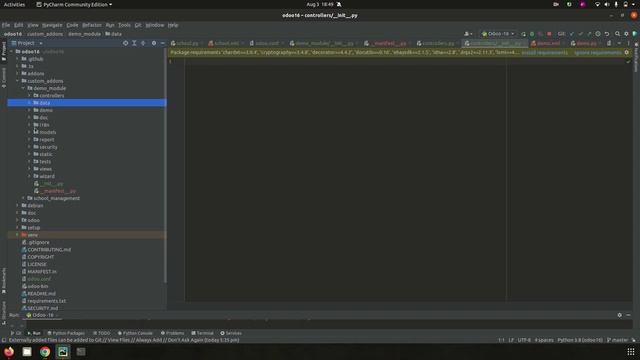
Task: Click the Git update project arrow icon
Action: [572, 34]
